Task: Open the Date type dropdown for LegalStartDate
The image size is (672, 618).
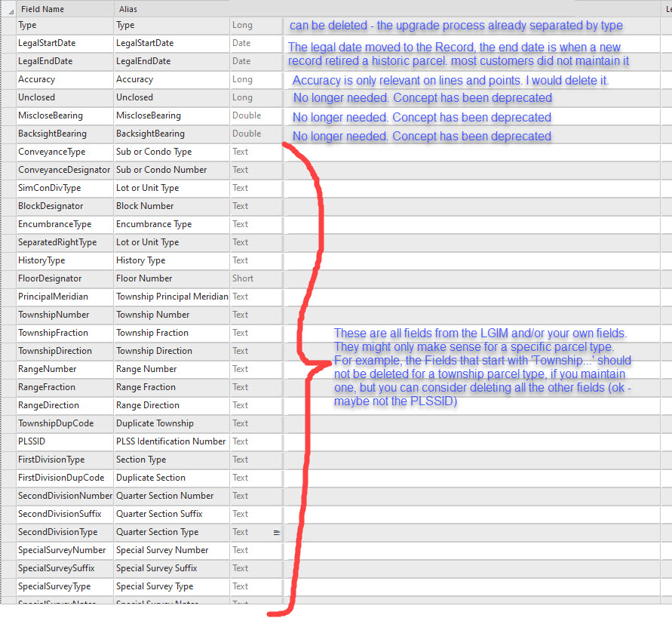Action: click(256, 44)
